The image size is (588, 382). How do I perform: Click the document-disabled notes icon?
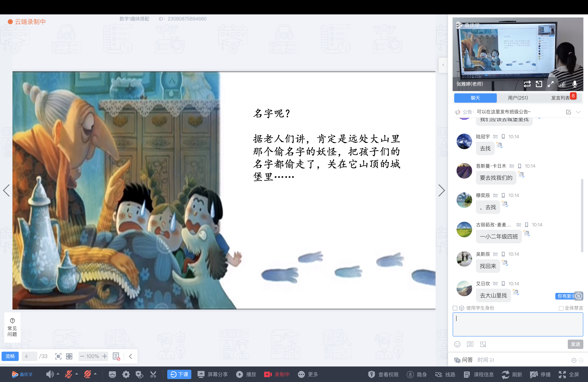click(116, 356)
